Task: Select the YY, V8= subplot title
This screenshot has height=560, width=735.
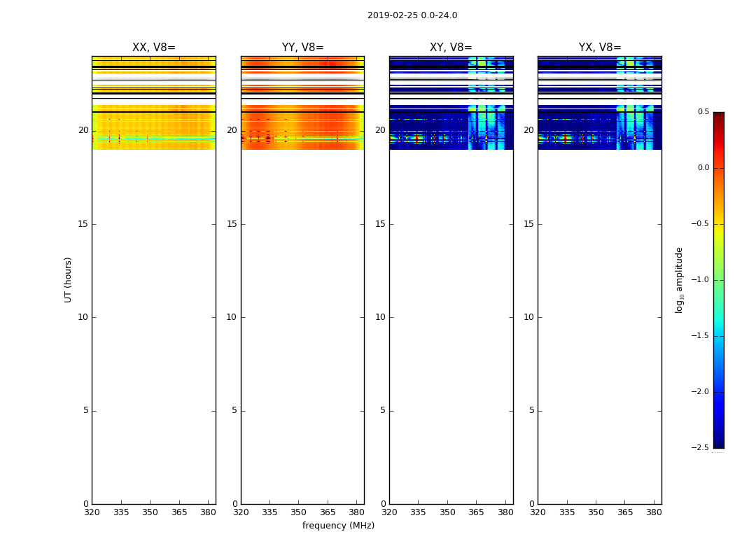Action: pyautogui.click(x=302, y=48)
